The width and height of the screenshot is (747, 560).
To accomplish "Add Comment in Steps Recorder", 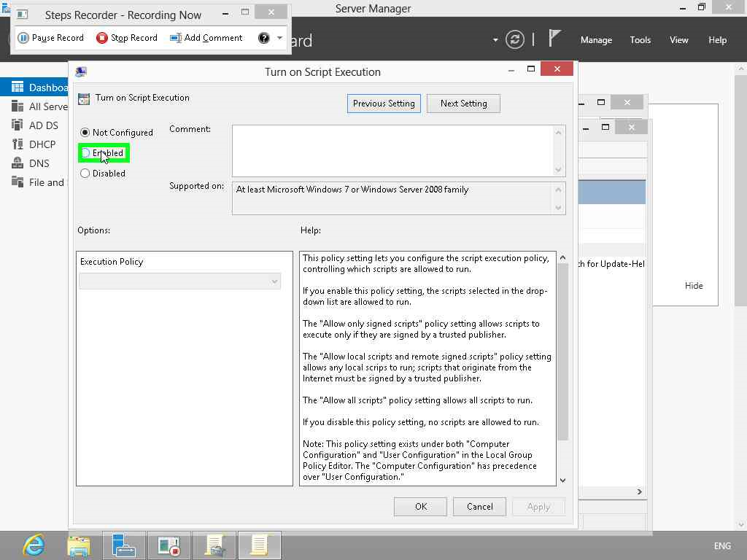I will [x=206, y=38].
